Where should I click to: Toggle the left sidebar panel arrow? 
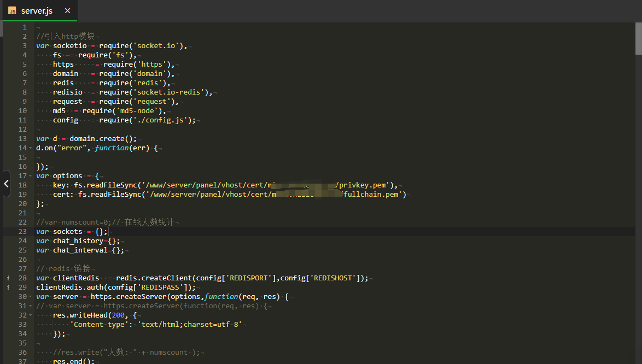(x=6, y=184)
